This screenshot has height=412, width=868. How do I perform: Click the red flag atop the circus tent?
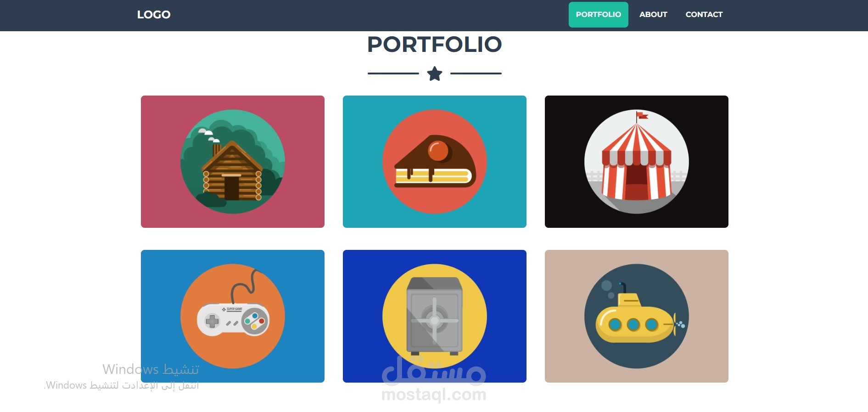click(x=642, y=115)
